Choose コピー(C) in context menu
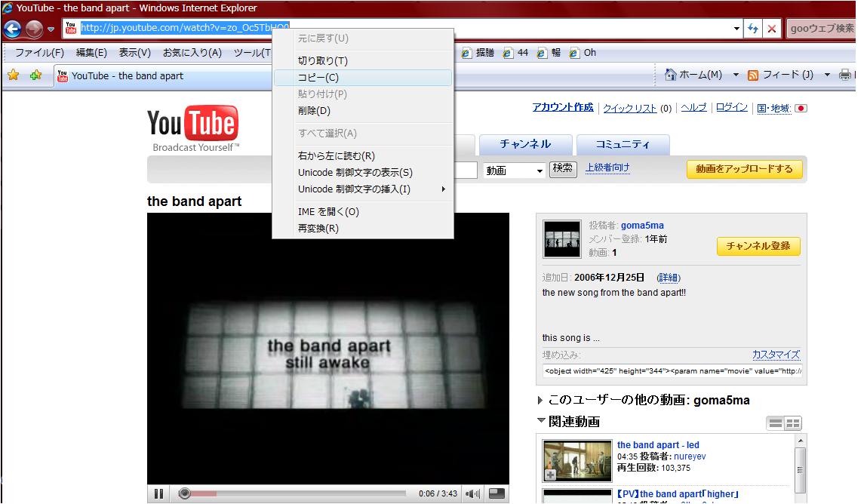The width and height of the screenshot is (867, 504). pyautogui.click(x=363, y=78)
